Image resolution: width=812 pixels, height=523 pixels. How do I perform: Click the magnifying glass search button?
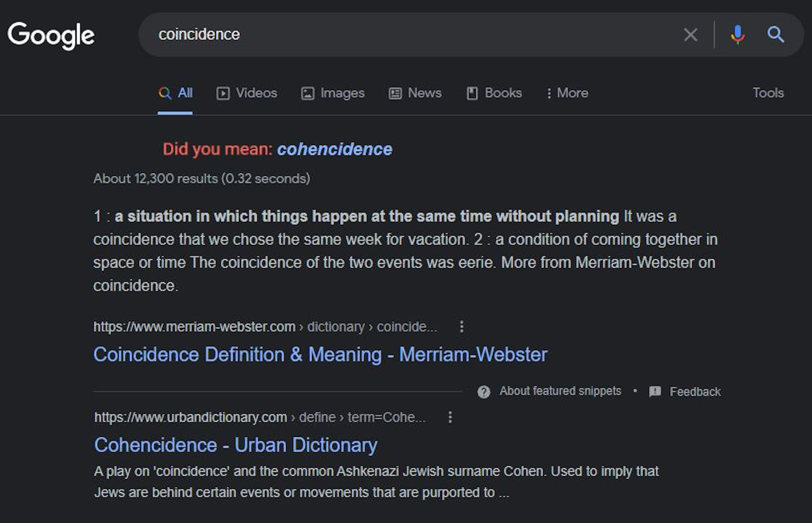(775, 35)
